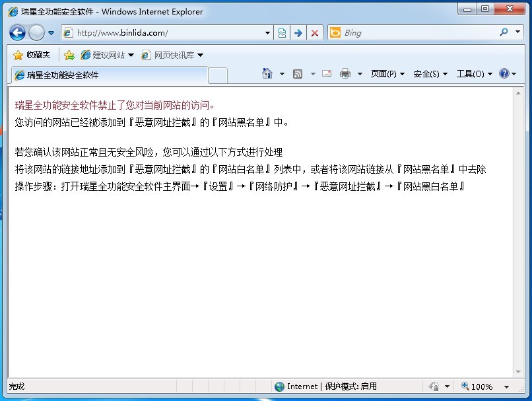Expand the Home button dropdown arrow
This screenshot has width=532, height=401.
click(x=282, y=74)
